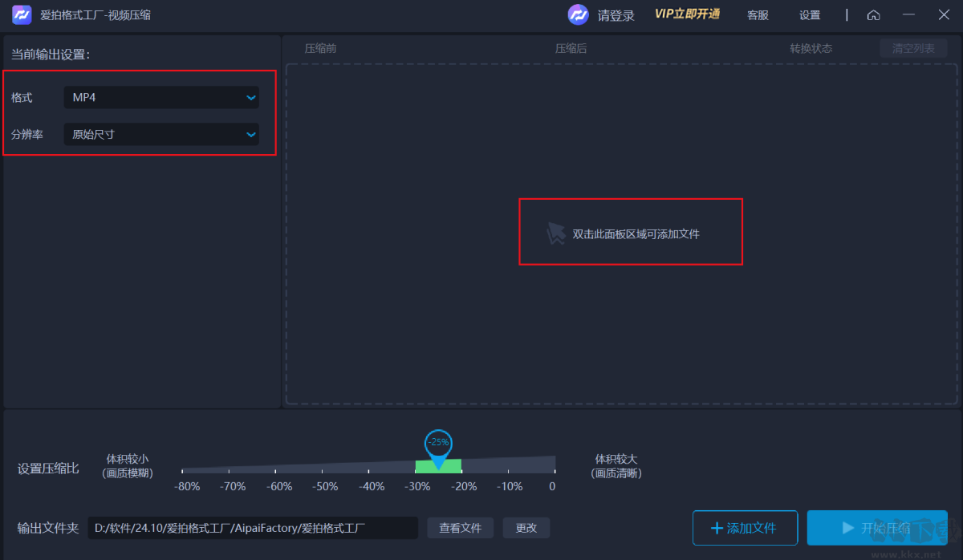This screenshot has width=963, height=560.
Task: Open the home page via house icon
Action: coord(873,14)
